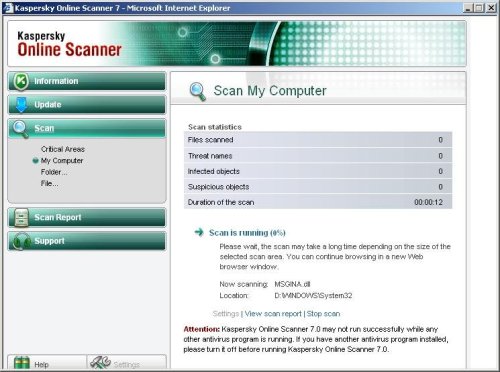500x372 pixels.
Task: Click the magnifier icon by Scan My Computer
Action: coord(197,92)
